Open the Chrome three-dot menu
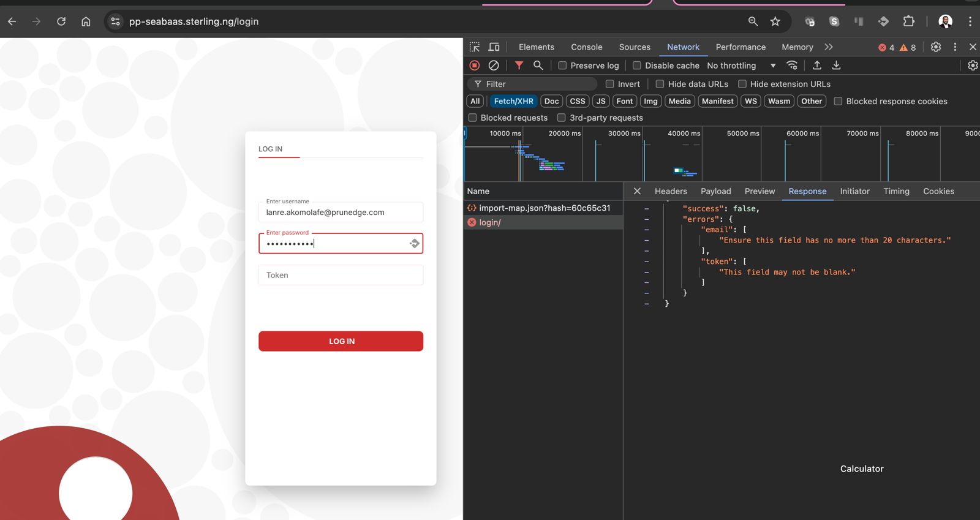Screen dimensions: 980x520 click(970, 21)
